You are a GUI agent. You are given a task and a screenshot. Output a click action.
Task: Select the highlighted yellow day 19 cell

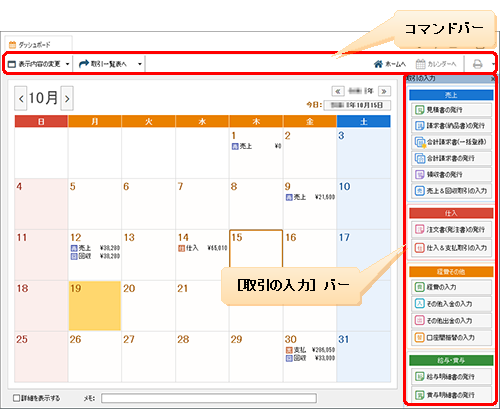pyautogui.click(x=95, y=306)
